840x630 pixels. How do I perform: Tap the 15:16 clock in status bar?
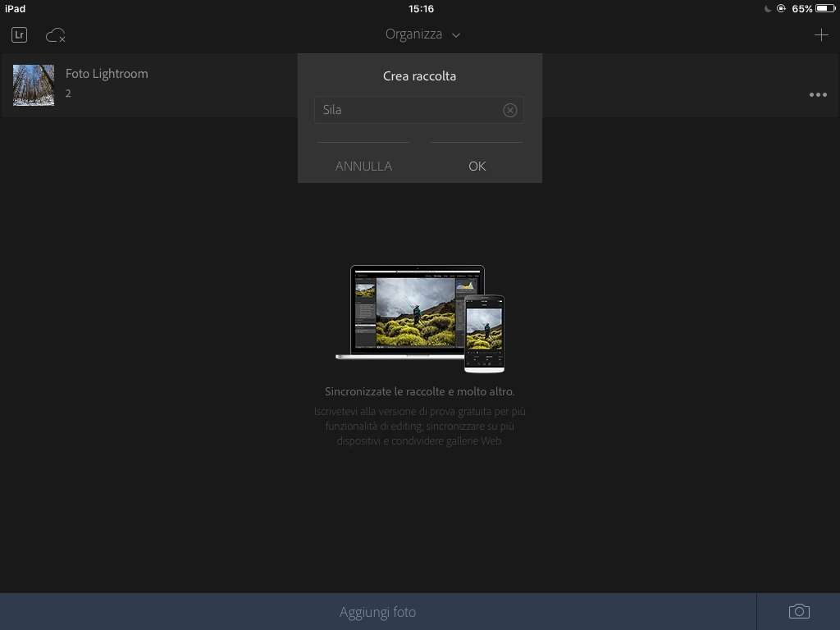[x=421, y=8]
